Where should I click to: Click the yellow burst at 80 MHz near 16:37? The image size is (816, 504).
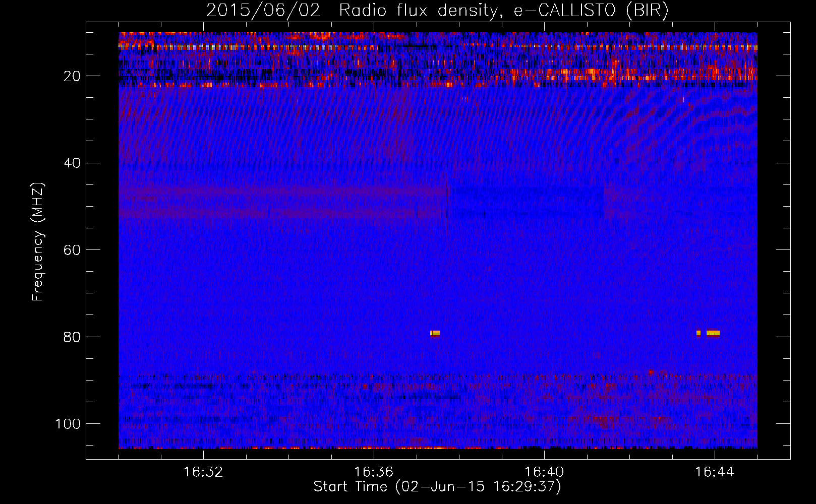tap(435, 333)
